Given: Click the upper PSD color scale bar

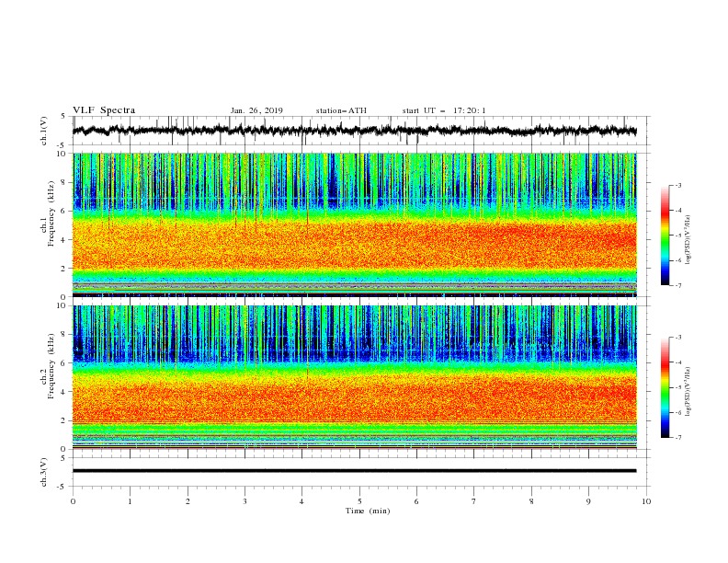Looking at the screenshot, I should [665, 235].
